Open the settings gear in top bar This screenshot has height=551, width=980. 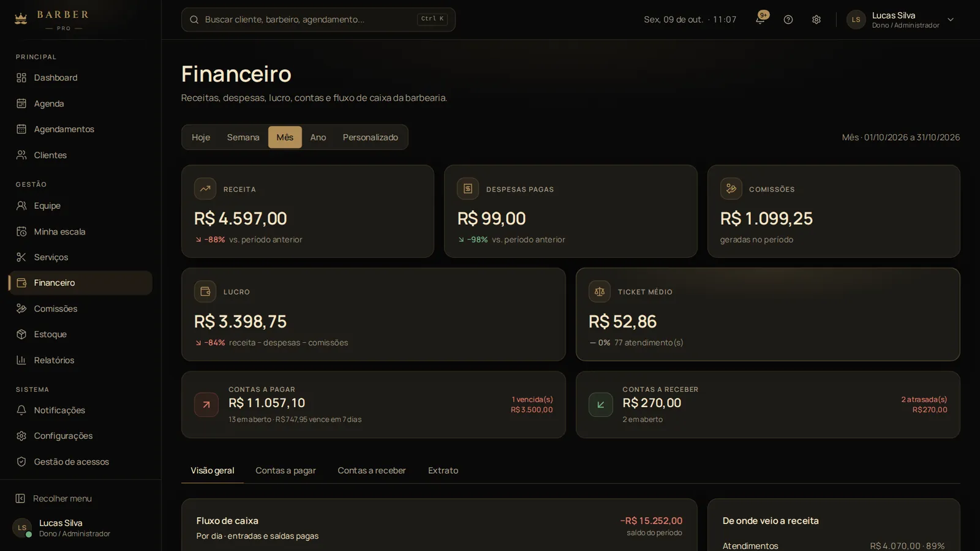tap(816, 20)
